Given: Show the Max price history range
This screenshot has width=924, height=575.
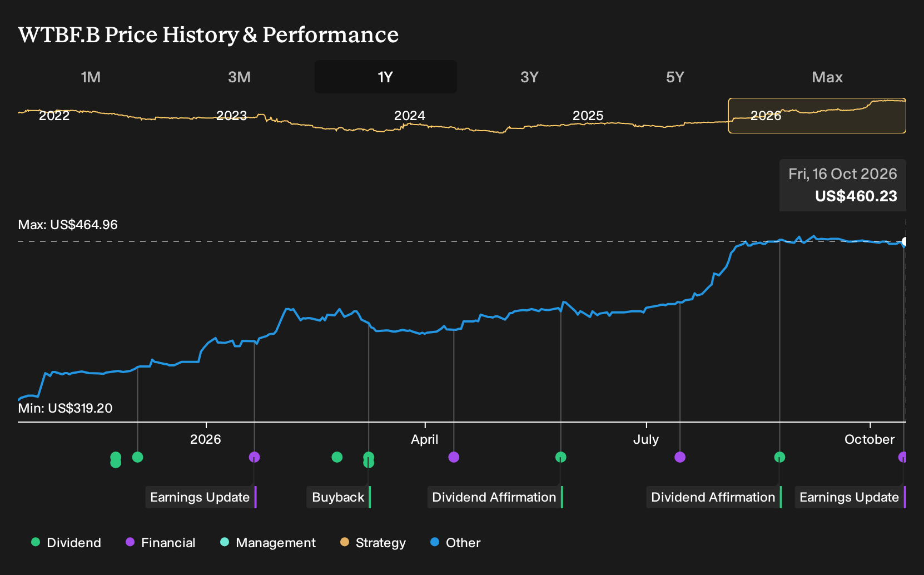Looking at the screenshot, I should 827,77.
